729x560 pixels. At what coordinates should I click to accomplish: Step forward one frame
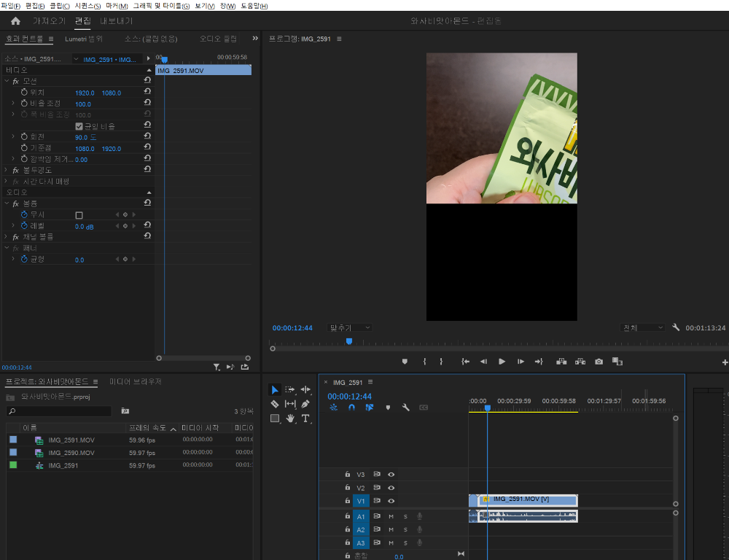[x=521, y=362]
